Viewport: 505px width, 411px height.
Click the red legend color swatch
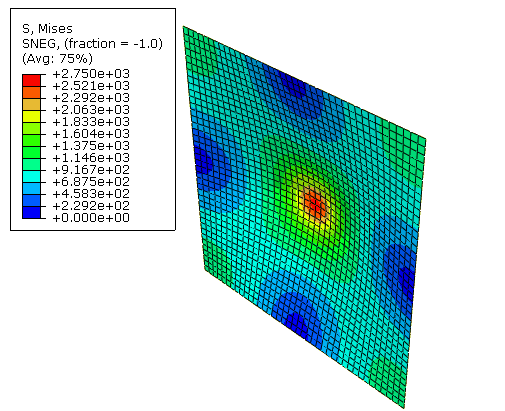[31, 80]
